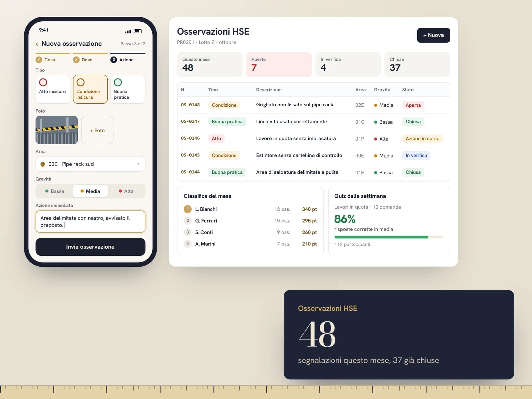Tap the step 3 Azione number badge
This screenshot has height=399, width=532.
click(x=114, y=60)
